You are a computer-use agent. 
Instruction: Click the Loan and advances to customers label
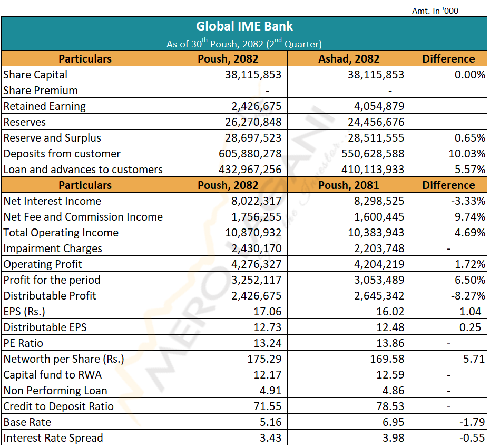(83, 170)
